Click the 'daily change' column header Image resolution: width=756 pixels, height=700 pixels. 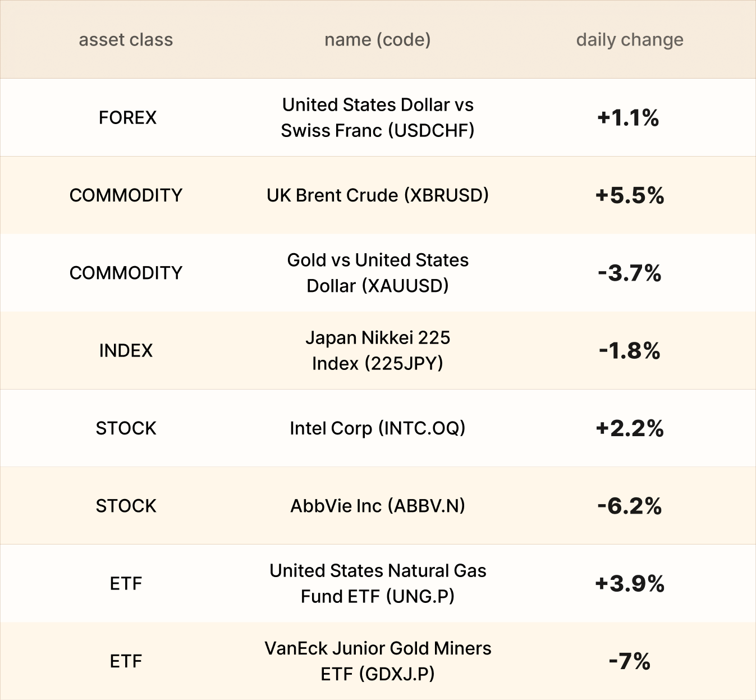tap(629, 40)
